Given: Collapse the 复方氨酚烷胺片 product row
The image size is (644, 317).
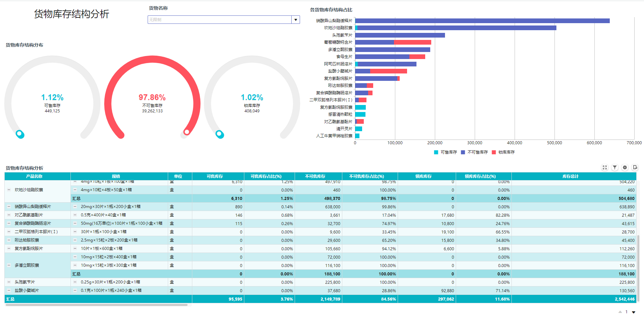Looking at the screenshot, I should [9, 249].
